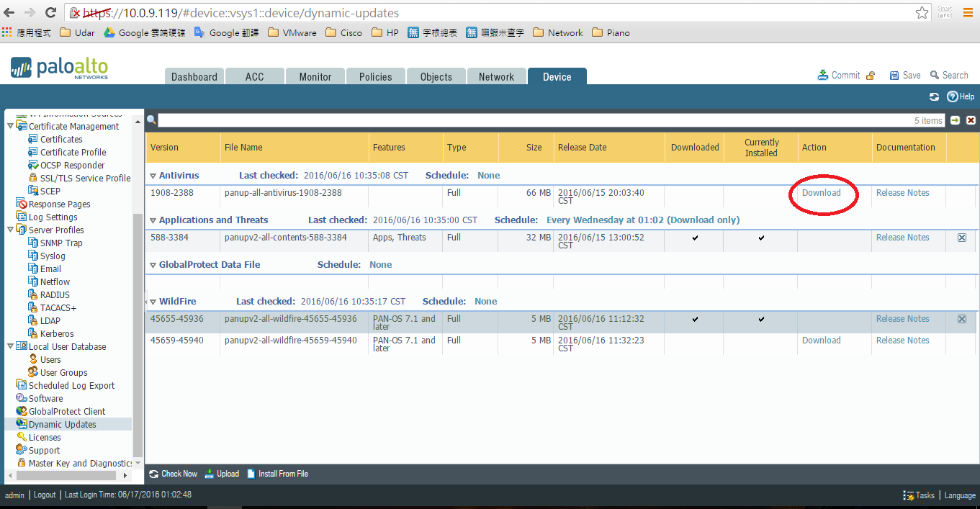The image size is (980, 509).
Task: Click the browser reload icon
Action: (51, 13)
